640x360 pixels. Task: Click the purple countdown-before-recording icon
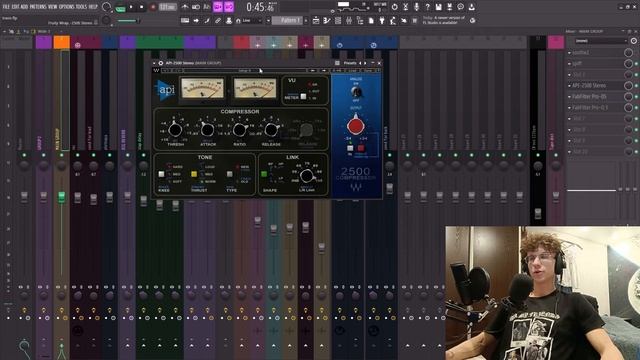click(218, 7)
